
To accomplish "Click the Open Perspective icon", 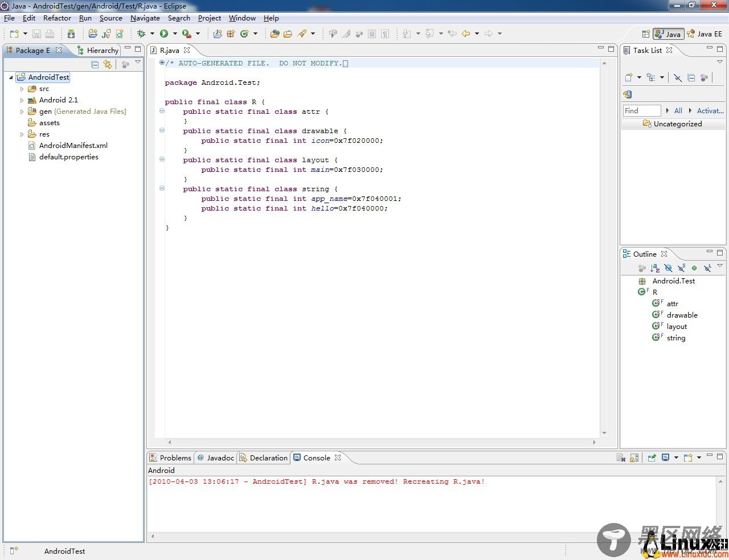I will [646, 34].
